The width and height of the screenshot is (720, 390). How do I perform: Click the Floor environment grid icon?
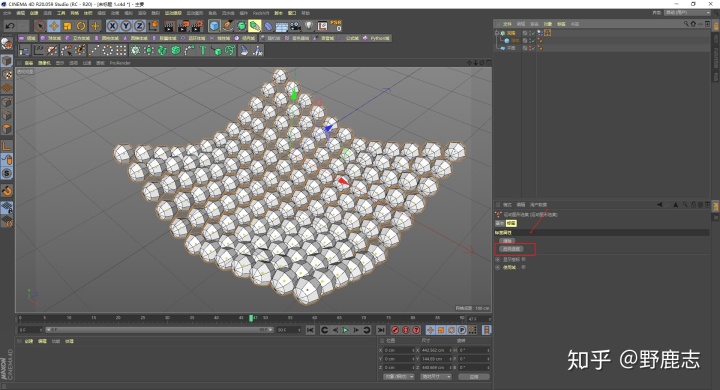point(281,26)
